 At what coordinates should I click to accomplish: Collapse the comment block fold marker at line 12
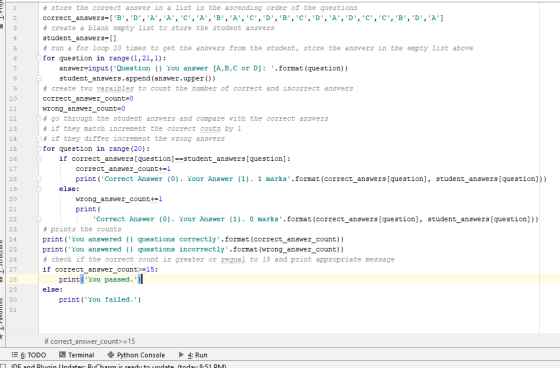tap(39, 119)
